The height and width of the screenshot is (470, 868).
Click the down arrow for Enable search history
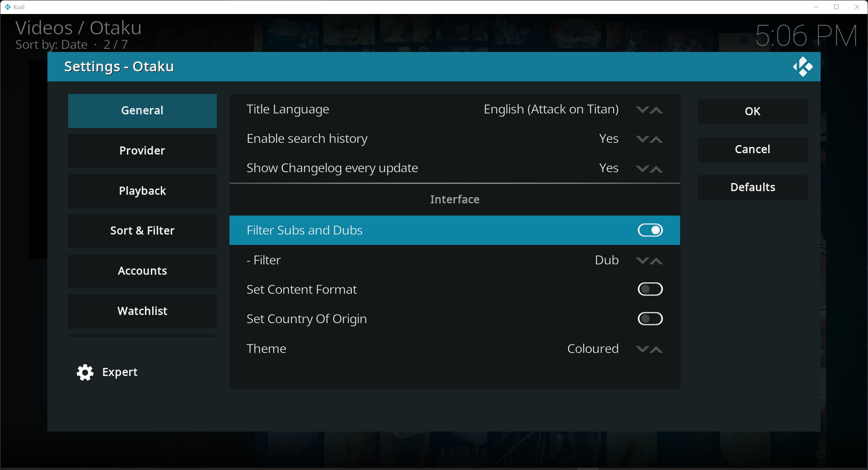(641, 139)
